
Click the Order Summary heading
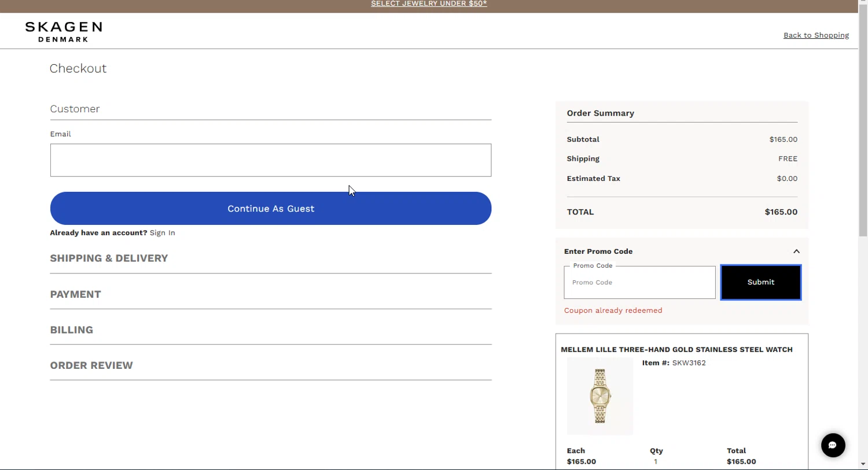pos(600,113)
